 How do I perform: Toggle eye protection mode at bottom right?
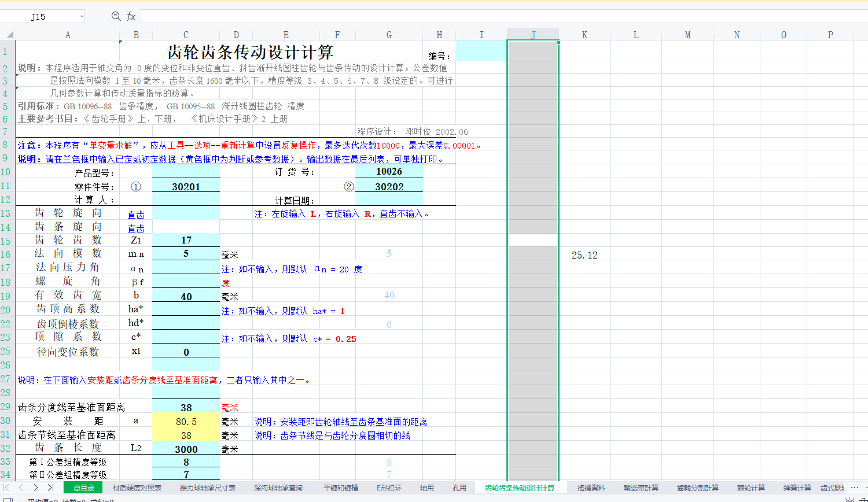(x=850, y=501)
